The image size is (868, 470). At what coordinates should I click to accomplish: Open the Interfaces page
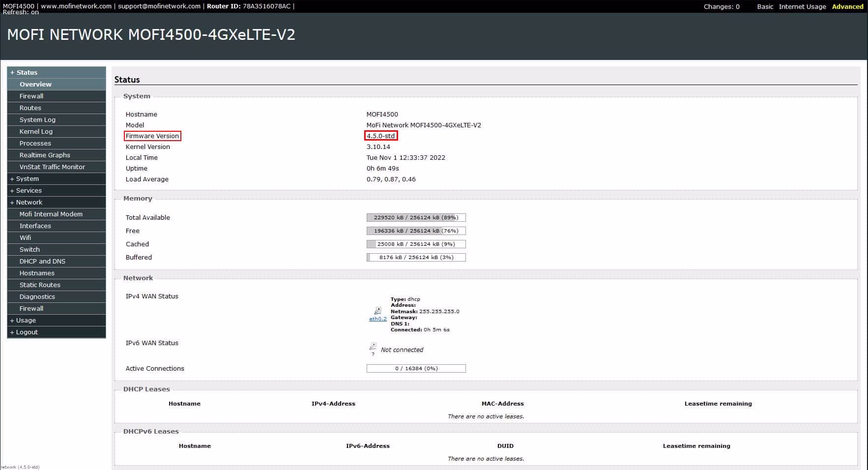(57, 226)
